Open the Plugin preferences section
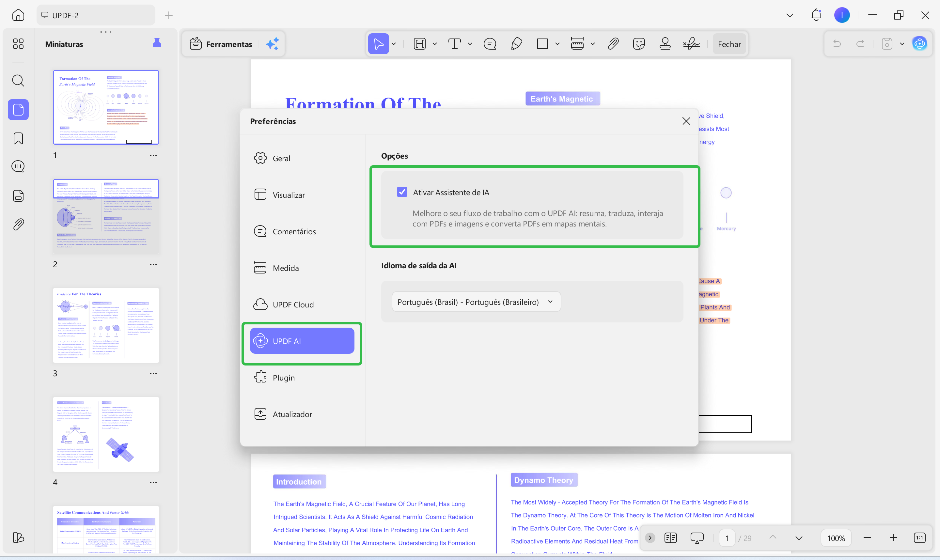Viewport: 940px width, 560px height. click(x=302, y=378)
